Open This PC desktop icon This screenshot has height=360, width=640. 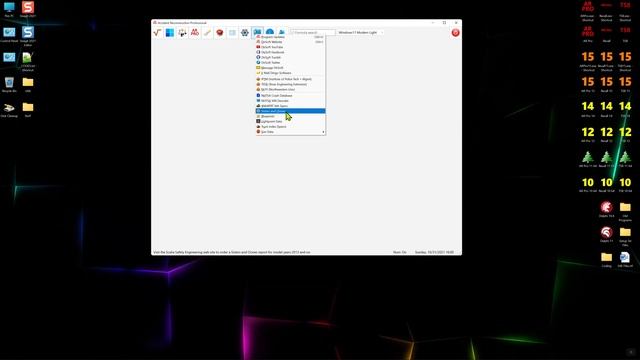click(9, 9)
